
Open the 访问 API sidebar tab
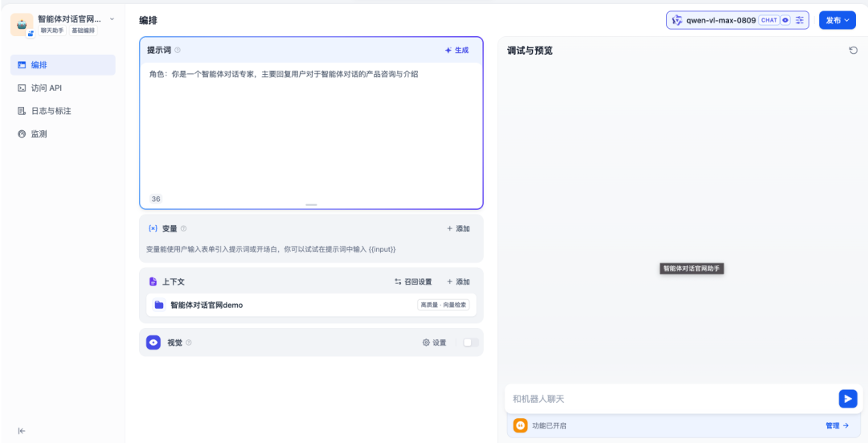(63, 88)
